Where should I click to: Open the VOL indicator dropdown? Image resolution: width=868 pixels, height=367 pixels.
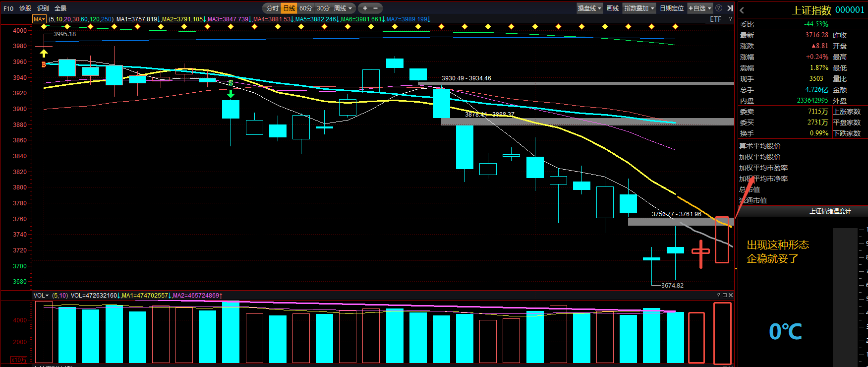pyautogui.click(x=41, y=296)
